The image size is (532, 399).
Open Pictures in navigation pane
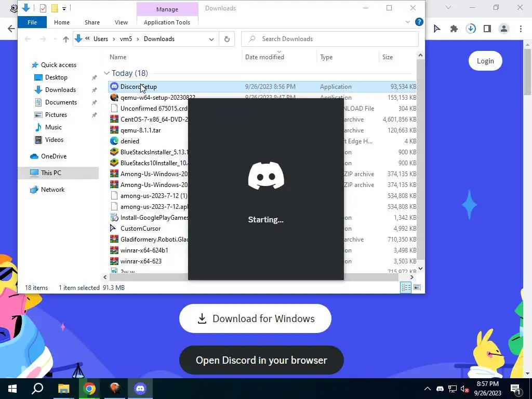56,115
